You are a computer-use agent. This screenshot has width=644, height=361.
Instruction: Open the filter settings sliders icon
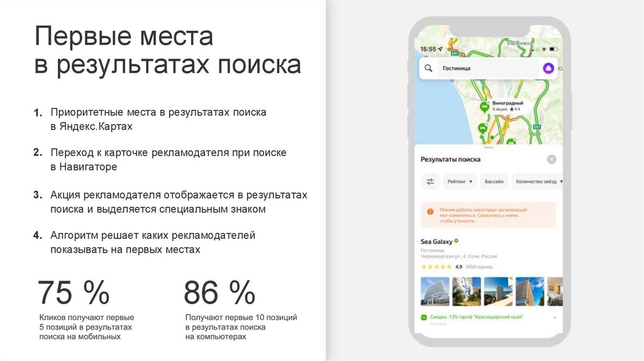(x=430, y=182)
